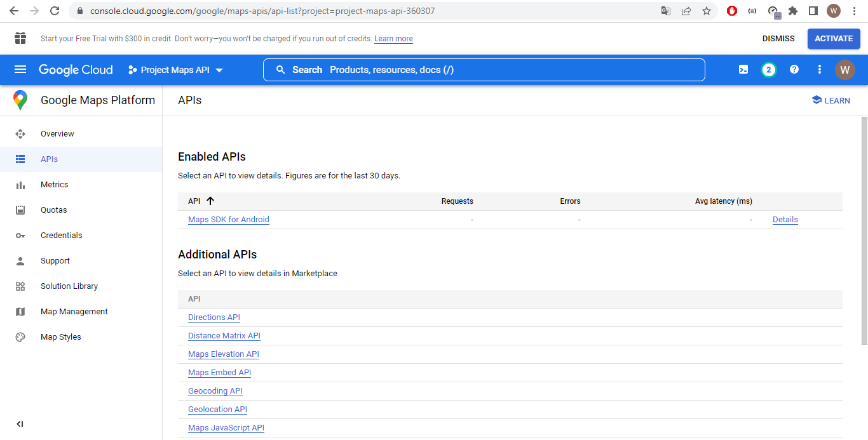Open the notifications badge showing 2
Screen dimensions: 868x440
click(x=769, y=70)
